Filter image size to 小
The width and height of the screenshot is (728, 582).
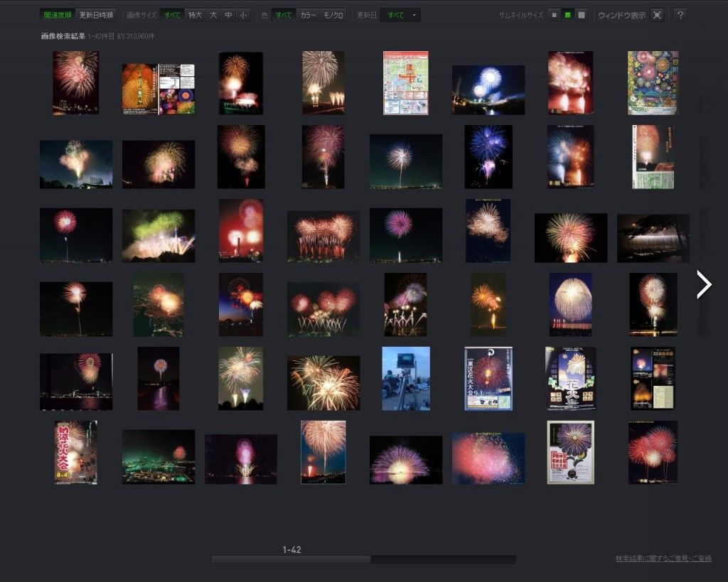pyautogui.click(x=243, y=16)
